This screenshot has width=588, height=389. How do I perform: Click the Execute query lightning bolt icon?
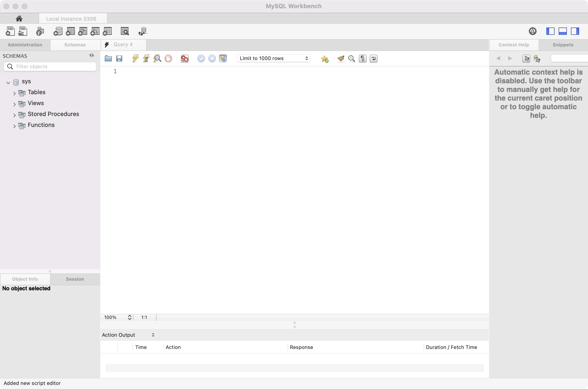point(135,58)
